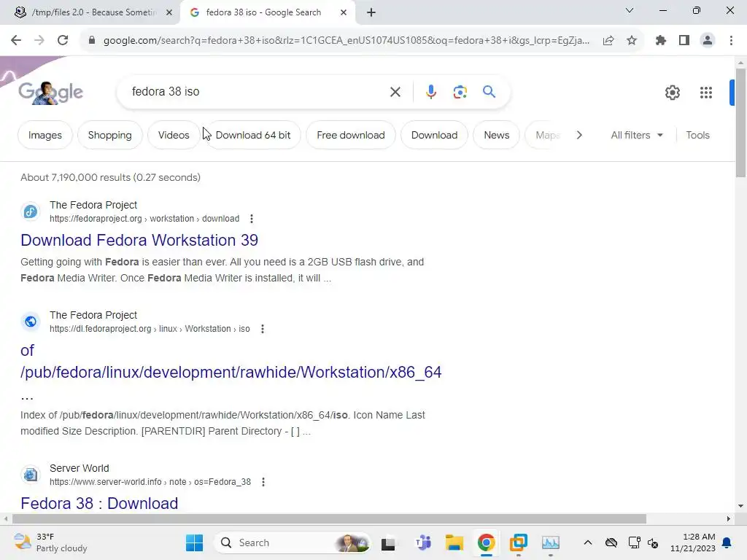This screenshot has width=747, height=560.
Task: Click The Fedora Project fedoraproject.org site name
Action: click(x=93, y=205)
